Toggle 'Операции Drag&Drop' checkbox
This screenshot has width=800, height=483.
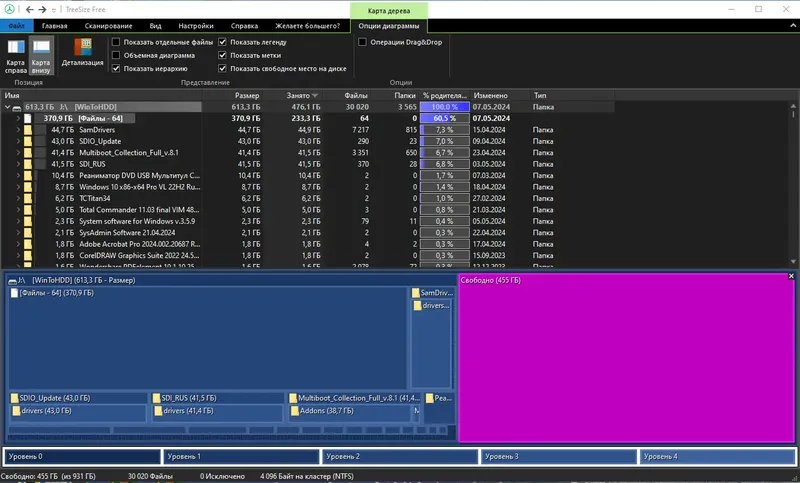coord(362,42)
